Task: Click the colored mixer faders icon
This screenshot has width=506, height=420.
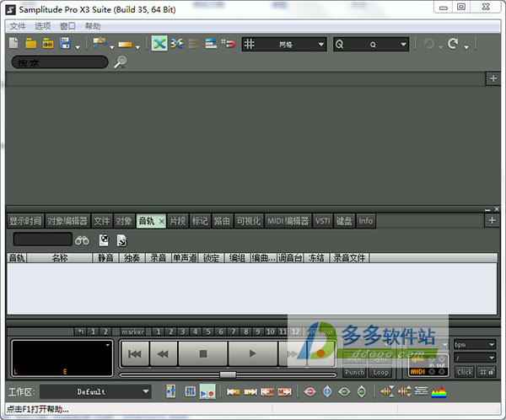Action: (170, 391)
